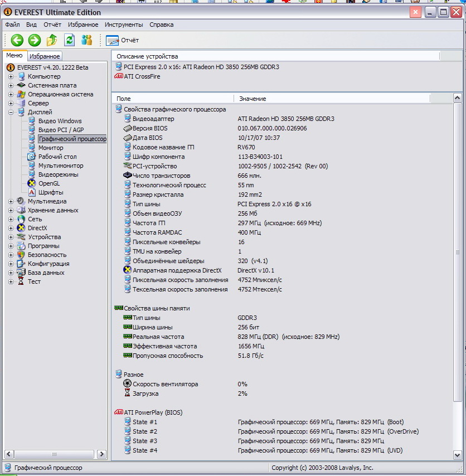Open the Файл menu
Screen dimensions: 466x476
tap(12, 25)
